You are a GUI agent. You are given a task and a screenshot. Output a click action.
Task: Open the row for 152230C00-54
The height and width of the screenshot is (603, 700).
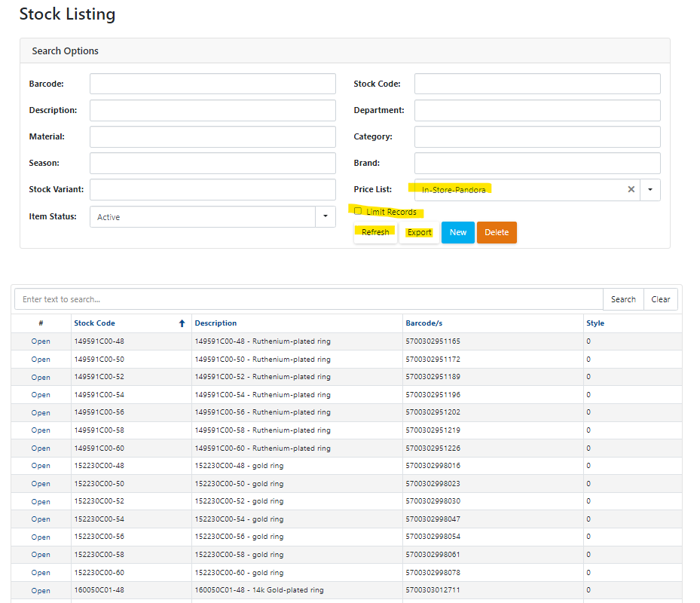41,519
